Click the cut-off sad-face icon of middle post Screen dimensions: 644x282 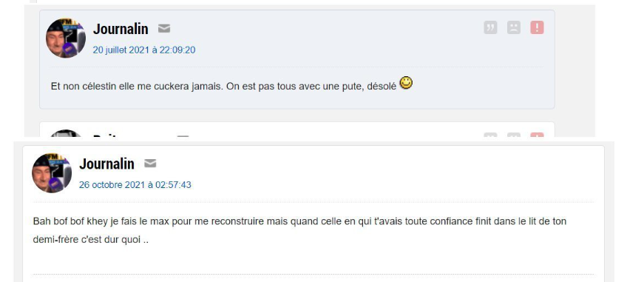[x=513, y=135]
